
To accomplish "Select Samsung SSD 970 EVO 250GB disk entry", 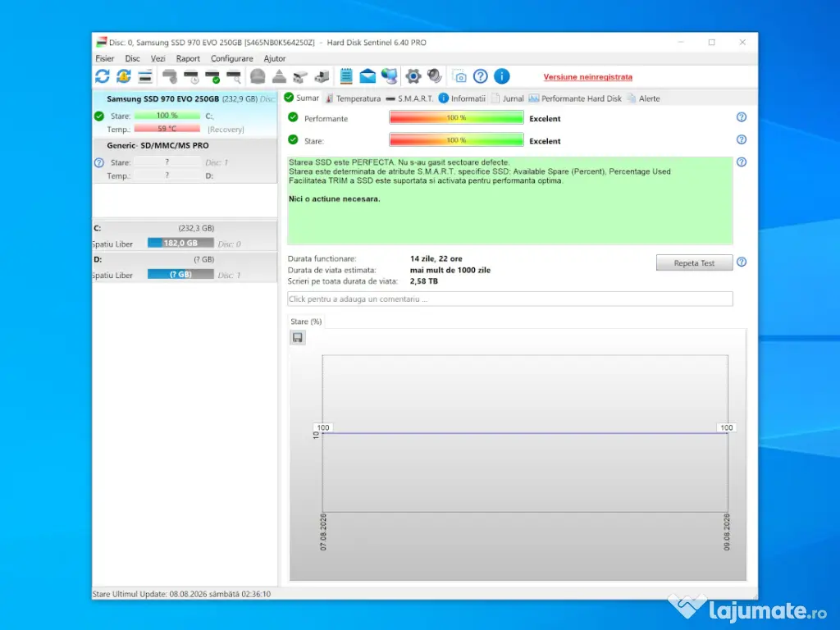I will coord(185,114).
